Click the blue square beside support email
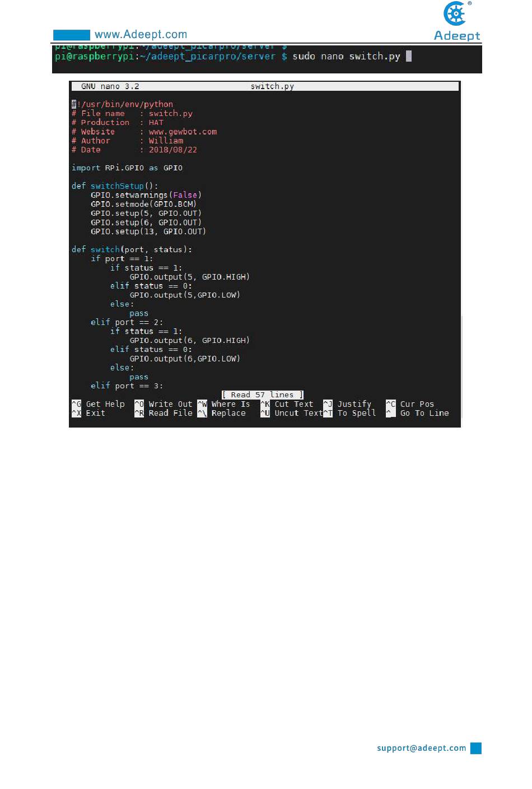 coord(476,748)
